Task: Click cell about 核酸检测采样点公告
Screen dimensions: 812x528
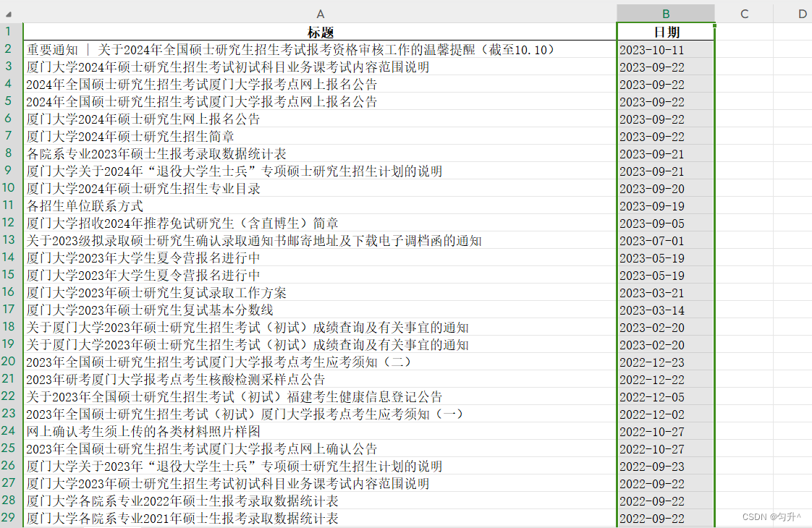Action: [x=320, y=380]
